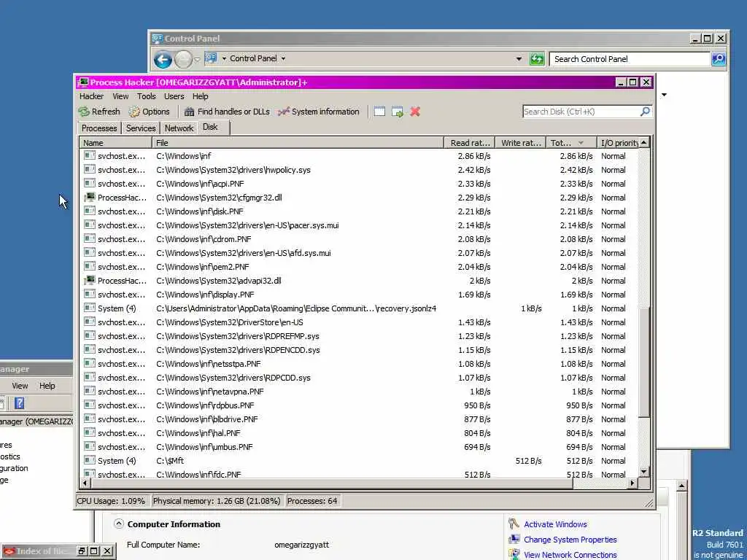Click the search magnifier icon in Process Hacker

[x=645, y=112]
